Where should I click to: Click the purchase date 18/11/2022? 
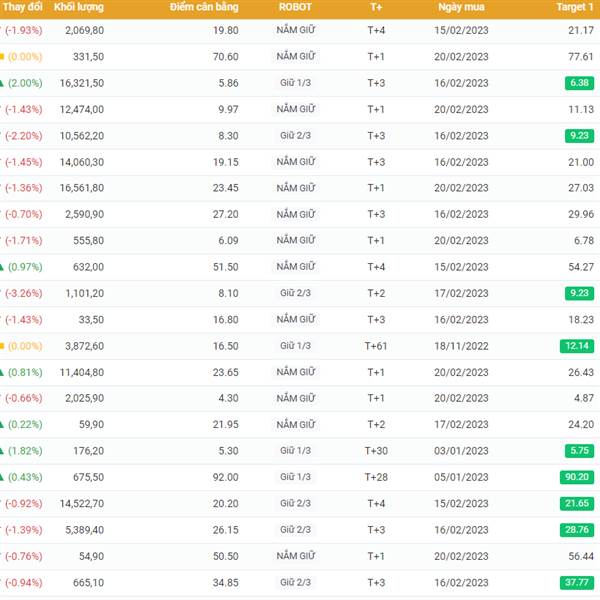461,346
